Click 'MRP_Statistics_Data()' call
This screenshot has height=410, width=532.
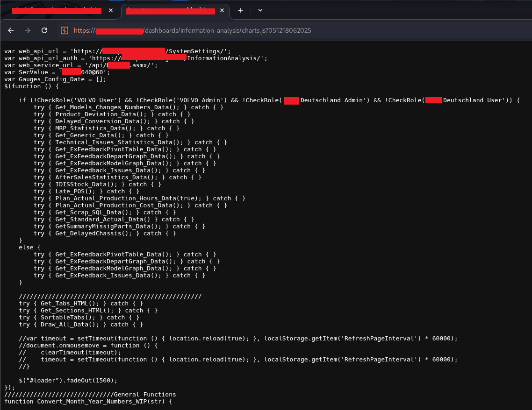tap(95, 128)
